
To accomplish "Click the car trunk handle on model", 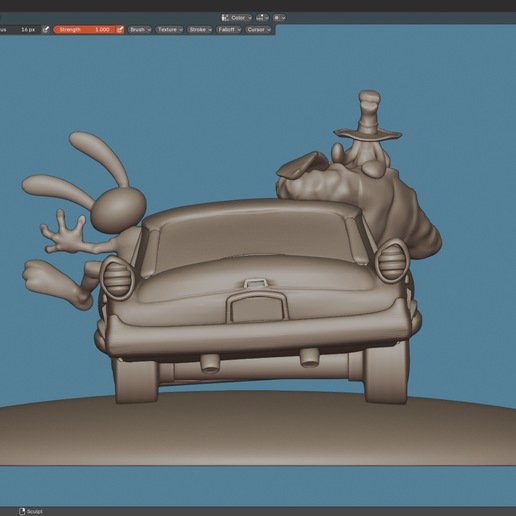I will tap(255, 283).
